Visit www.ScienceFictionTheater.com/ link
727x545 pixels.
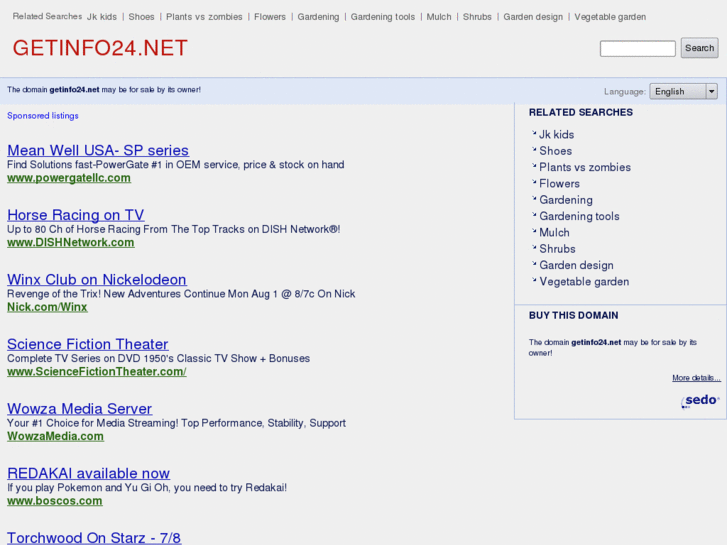tap(96, 372)
